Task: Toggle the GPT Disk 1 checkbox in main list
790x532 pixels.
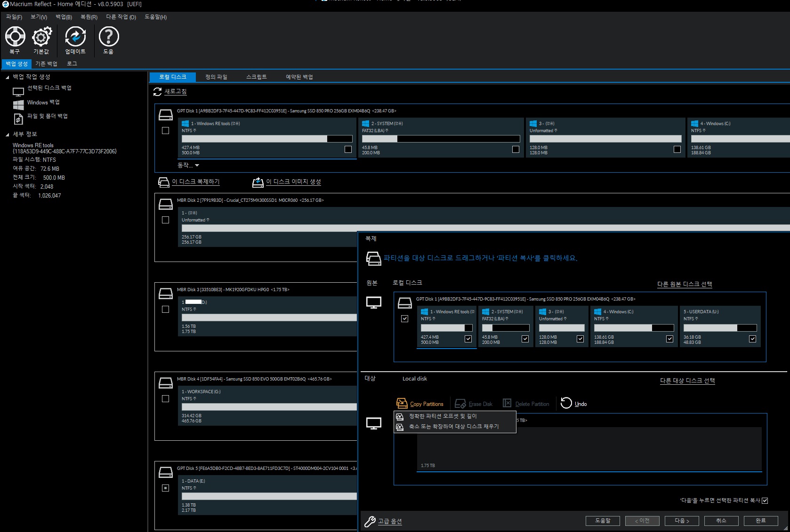Action: [x=165, y=131]
